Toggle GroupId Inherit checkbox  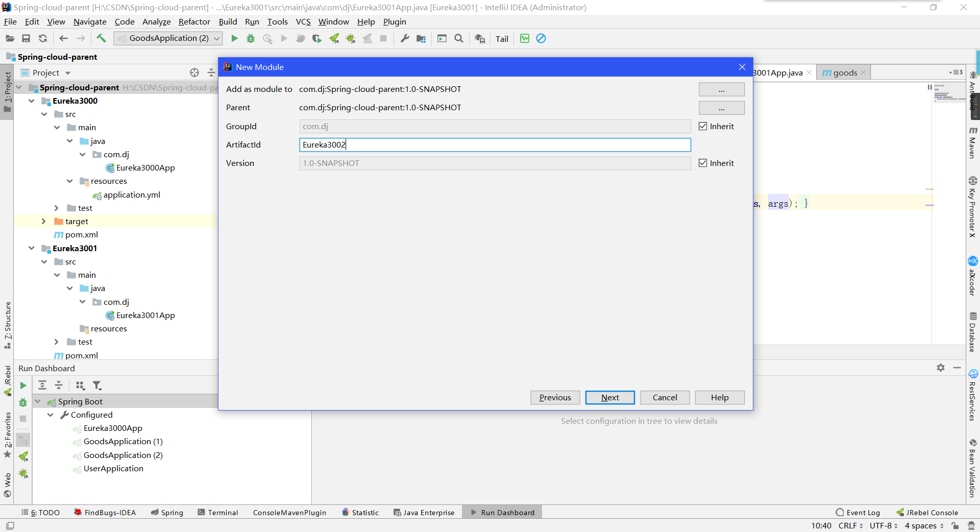tap(703, 126)
